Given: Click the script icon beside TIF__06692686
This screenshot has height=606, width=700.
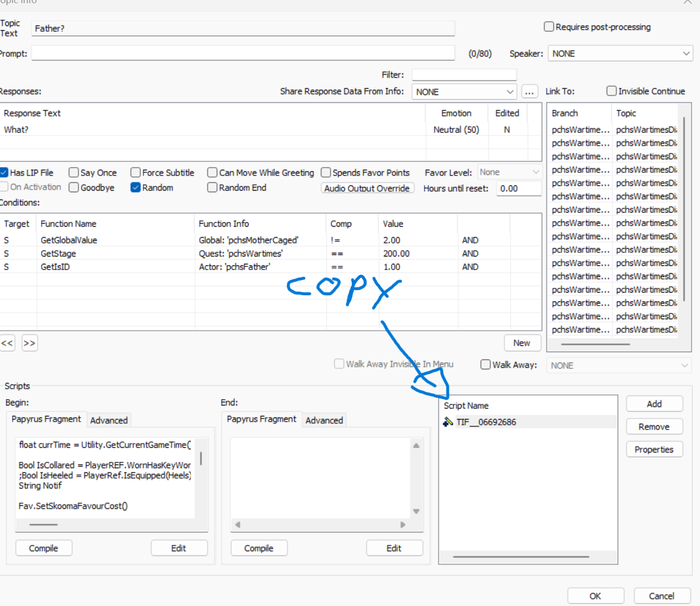Looking at the screenshot, I should tap(448, 422).
